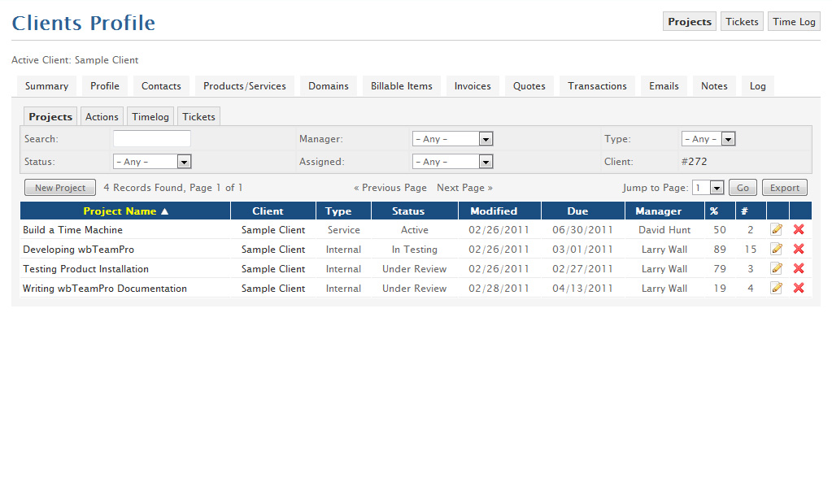This screenshot has height=504, width=832.
Task: Open the Type filter dropdown
Action: (x=708, y=138)
